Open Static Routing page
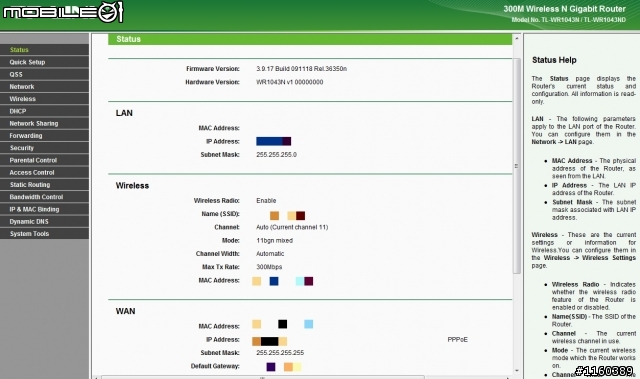 [x=44, y=185]
